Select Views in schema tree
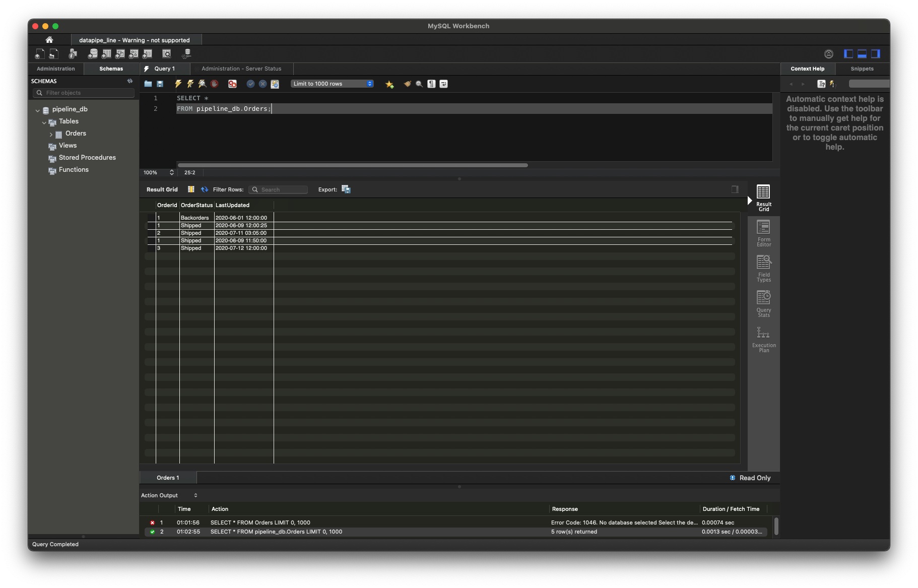Image resolution: width=918 pixels, height=588 pixels. point(68,146)
